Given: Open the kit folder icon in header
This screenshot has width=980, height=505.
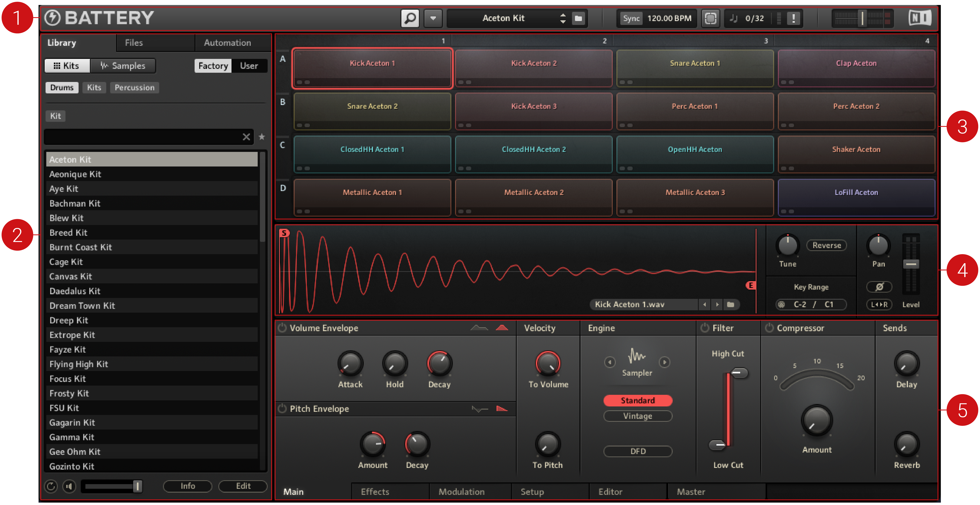Looking at the screenshot, I should click(578, 18).
